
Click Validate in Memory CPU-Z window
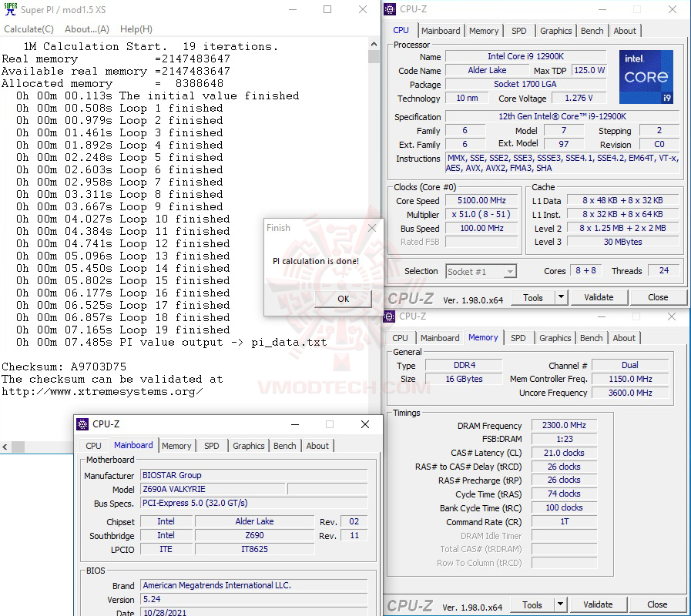(x=598, y=605)
